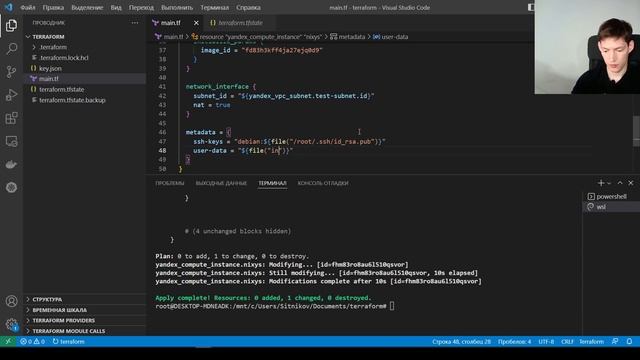The width and height of the screenshot is (640, 360).
Task: Open the Выделение menu
Action: click(87, 7)
